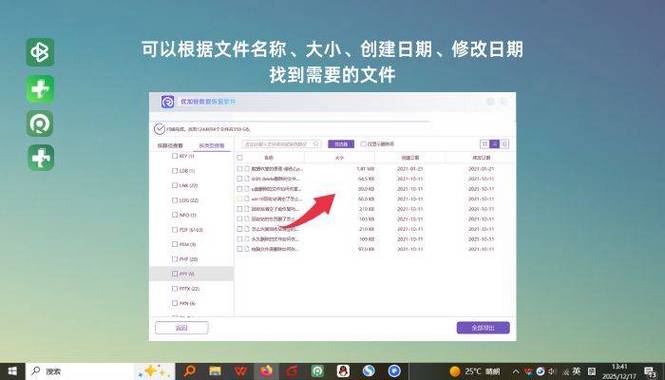Viewport: 665px width, 380px height.
Task: Sort by the 大小 column header
Action: (x=339, y=158)
